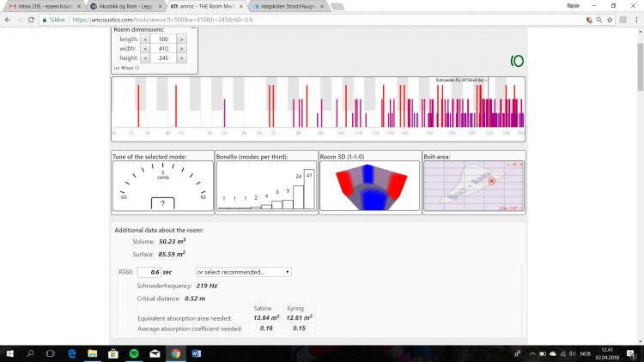
Task: Click the tallest Bonello bar labeled 41
Action: (309, 189)
